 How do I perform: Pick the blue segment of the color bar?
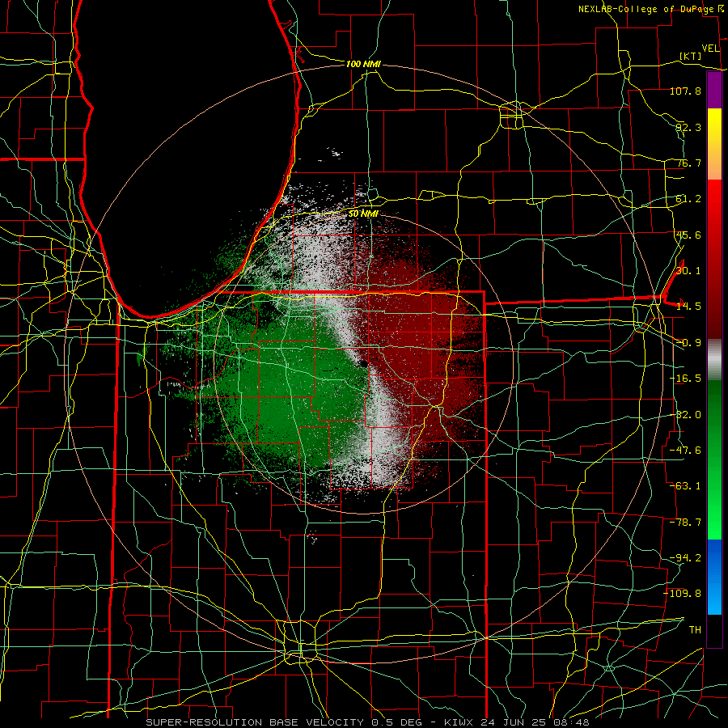point(714,577)
